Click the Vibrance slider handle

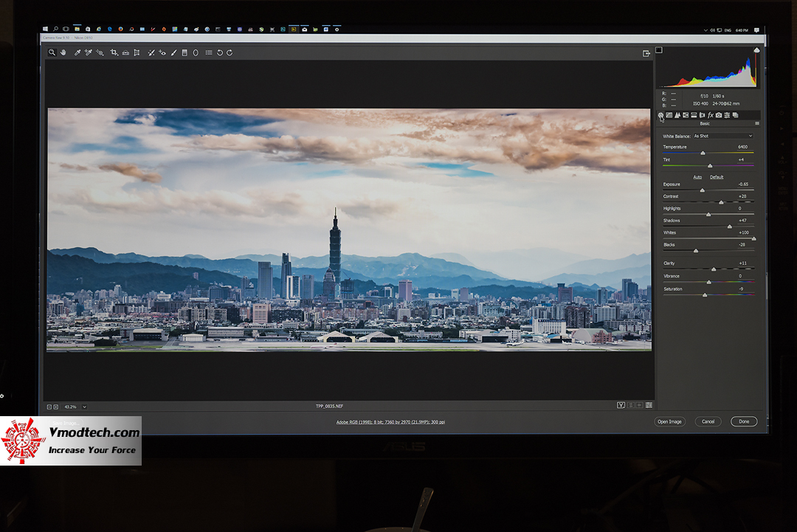709,282
